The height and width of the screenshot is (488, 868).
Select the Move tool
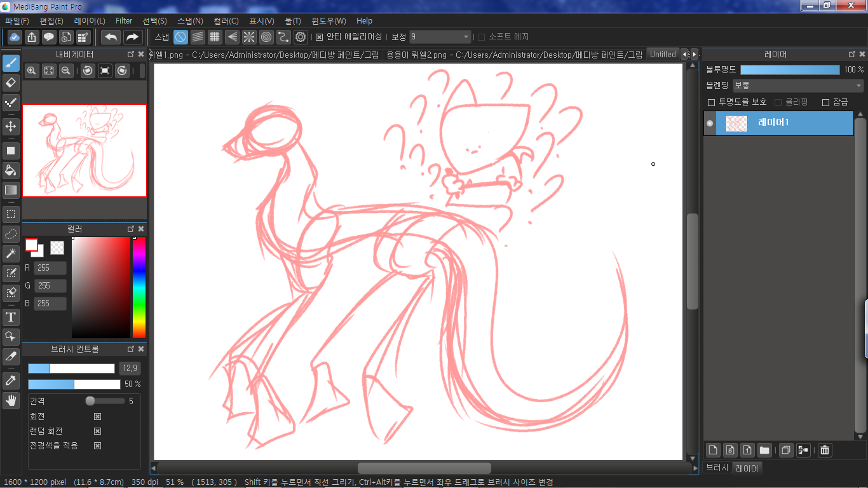click(x=11, y=126)
